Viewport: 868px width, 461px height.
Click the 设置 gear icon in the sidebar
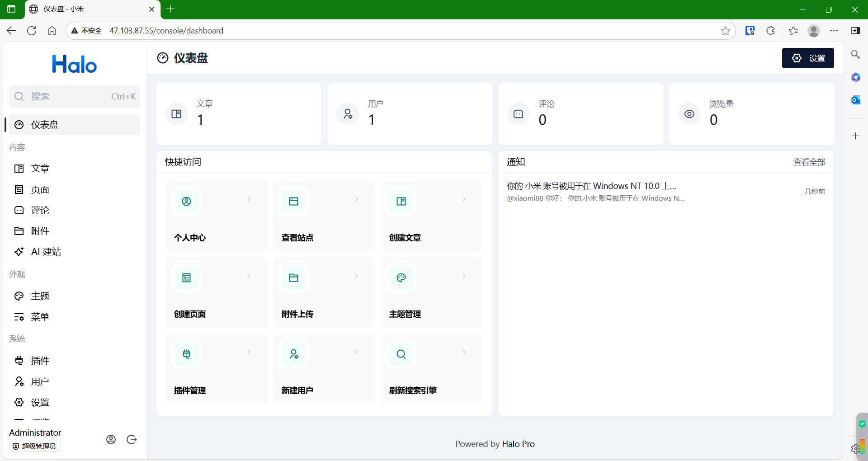[19, 402]
